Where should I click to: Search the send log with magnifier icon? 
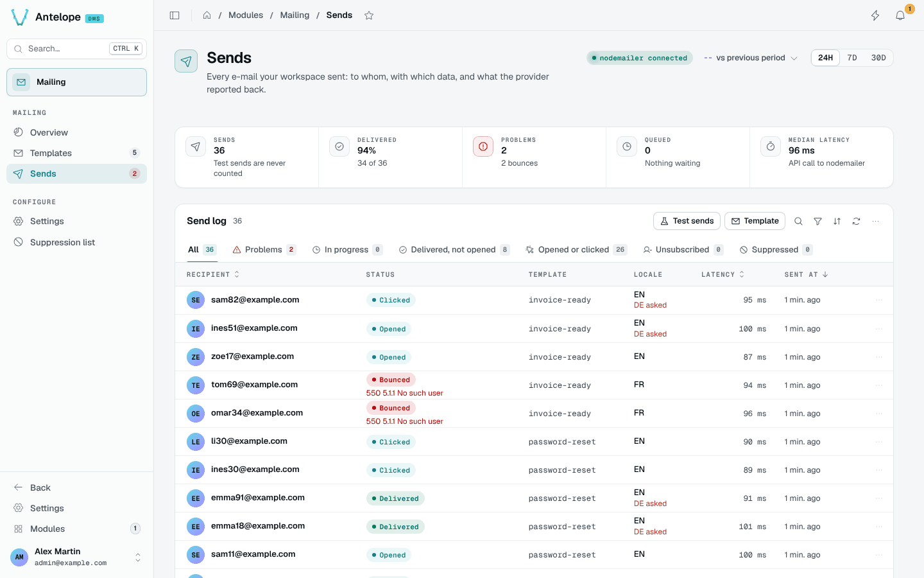click(x=798, y=221)
